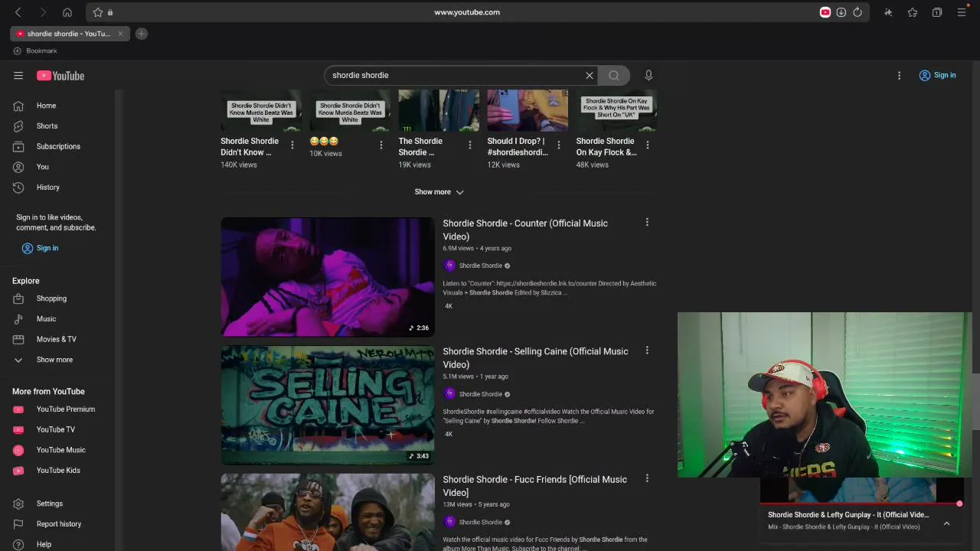Close the shordie shordie YouTube tab
Image resolution: width=980 pixels, height=551 pixels.
coord(120,34)
